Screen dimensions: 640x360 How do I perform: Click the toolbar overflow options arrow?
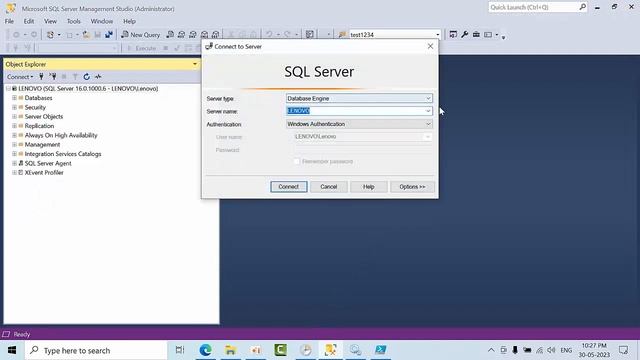point(504,37)
